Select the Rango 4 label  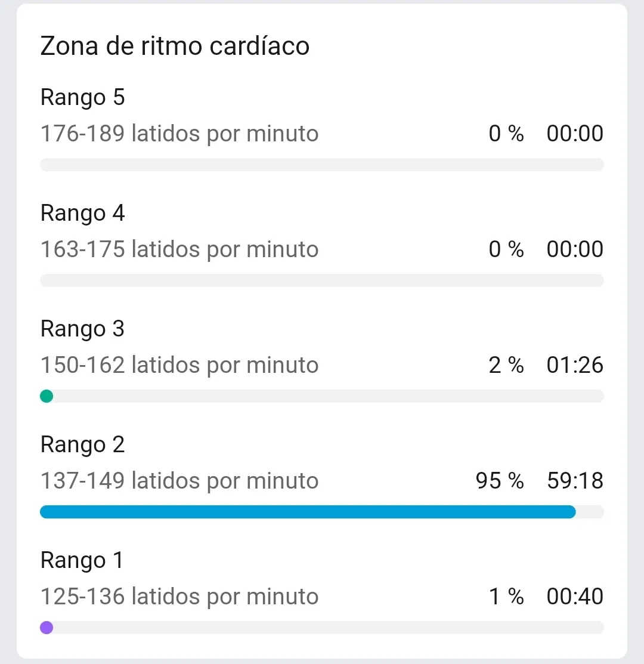coord(82,213)
